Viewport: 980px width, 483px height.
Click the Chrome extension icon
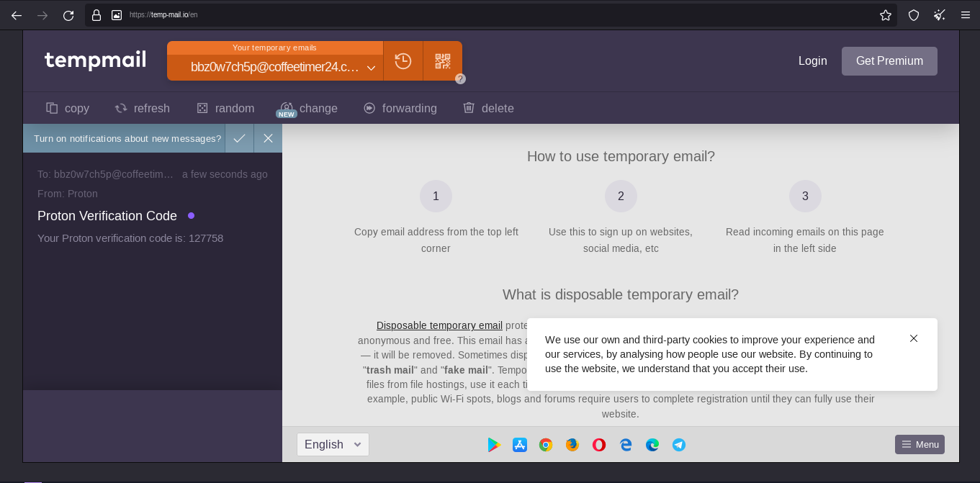point(546,445)
